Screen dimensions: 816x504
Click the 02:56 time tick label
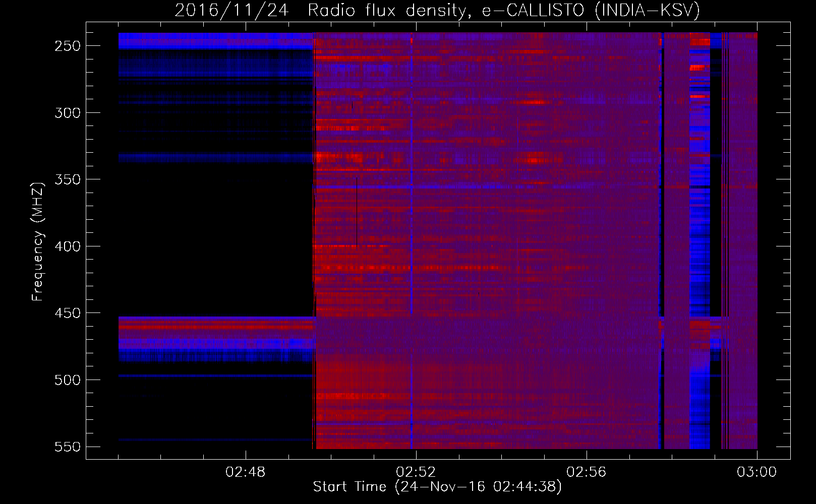point(587,472)
